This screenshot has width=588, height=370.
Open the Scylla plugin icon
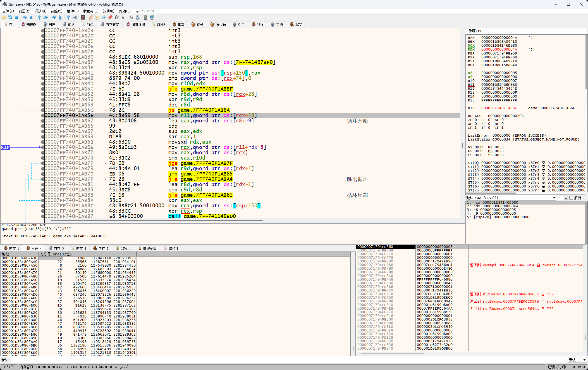point(83,17)
